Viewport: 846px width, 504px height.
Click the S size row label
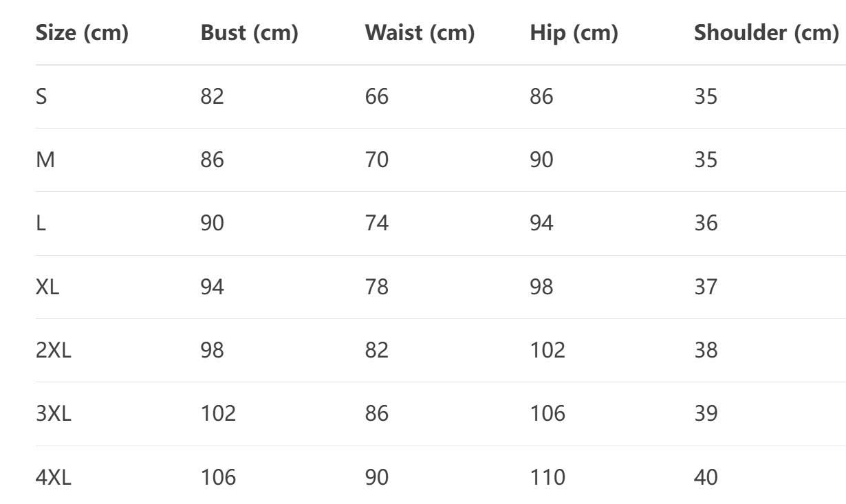[41, 96]
